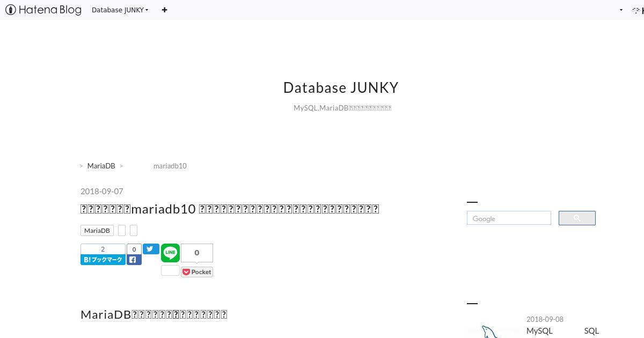The width and height of the screenshot is (644, 338).
Task: Click the MariaDB breadcrumb link
Action: pos(101,166)
